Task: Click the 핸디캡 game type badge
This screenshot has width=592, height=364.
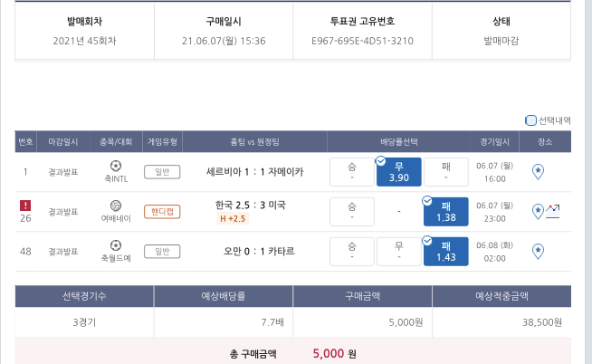Action: coord(162,211)
